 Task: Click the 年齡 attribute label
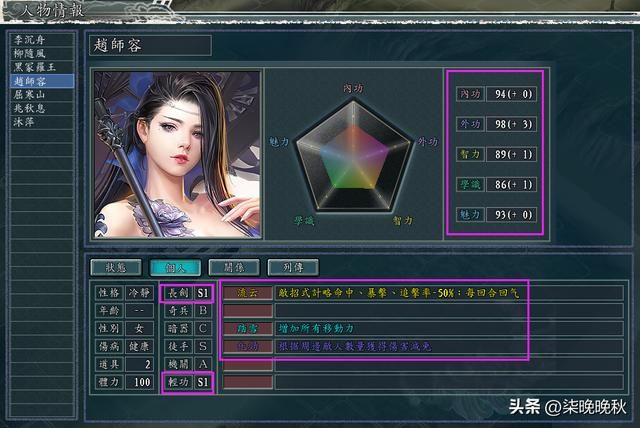(x=109, y=311)
